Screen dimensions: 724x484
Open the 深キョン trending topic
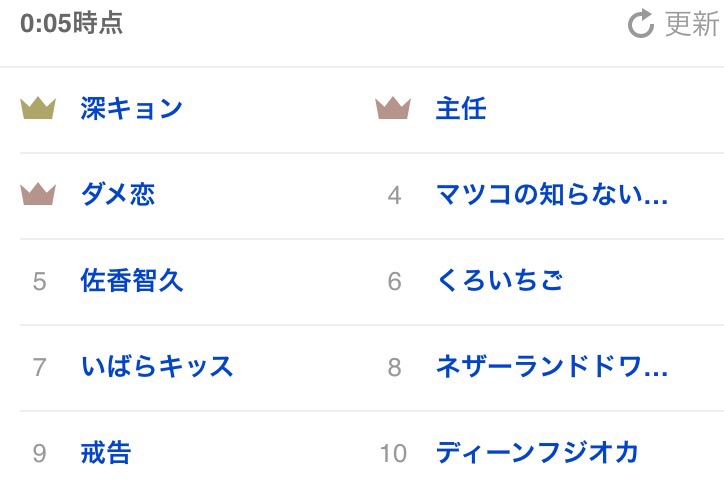point(131,108)
